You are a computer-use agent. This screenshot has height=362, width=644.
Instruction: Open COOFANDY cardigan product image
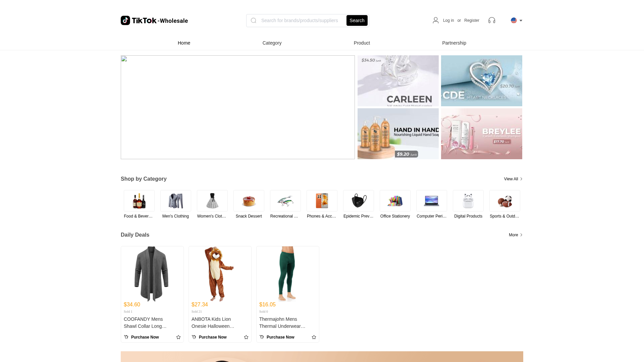click(x=152, y=274)
